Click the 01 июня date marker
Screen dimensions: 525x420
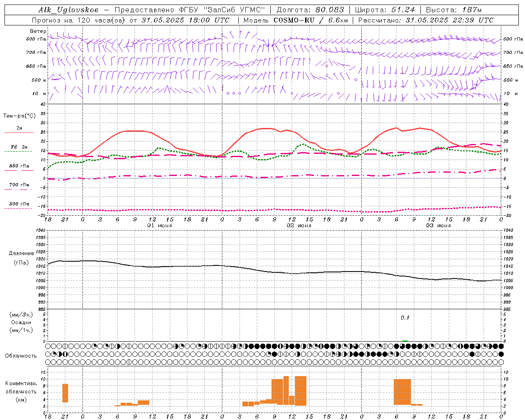pyautogui.click(x=160, y=226)
